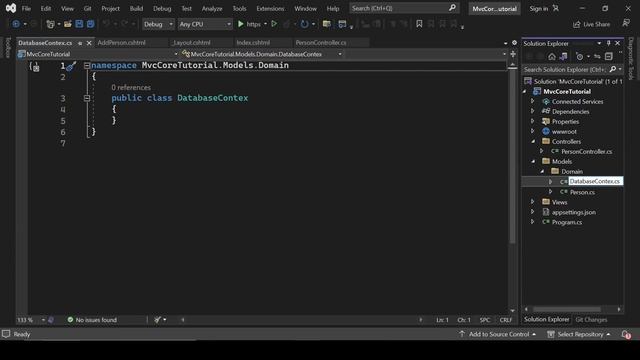Open the https launch profile dropdown arrow

click(265, 24)
